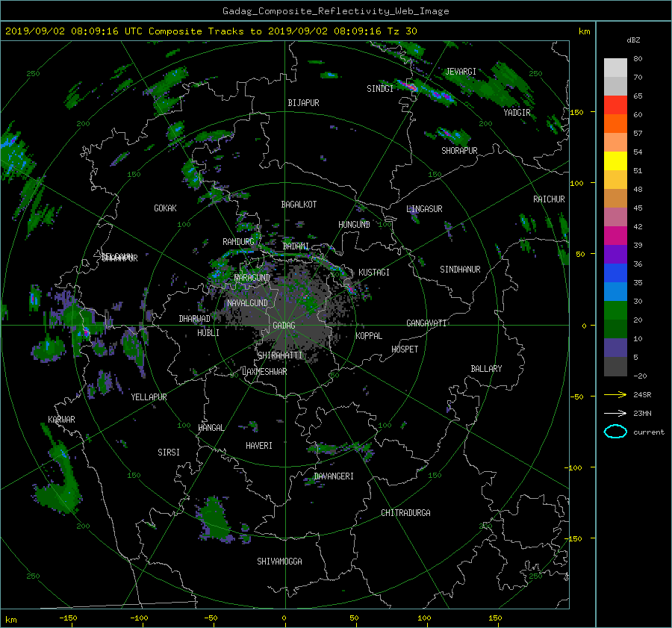Click the DHARWAD city label
The image size is (672, 628).
[195, 319]
